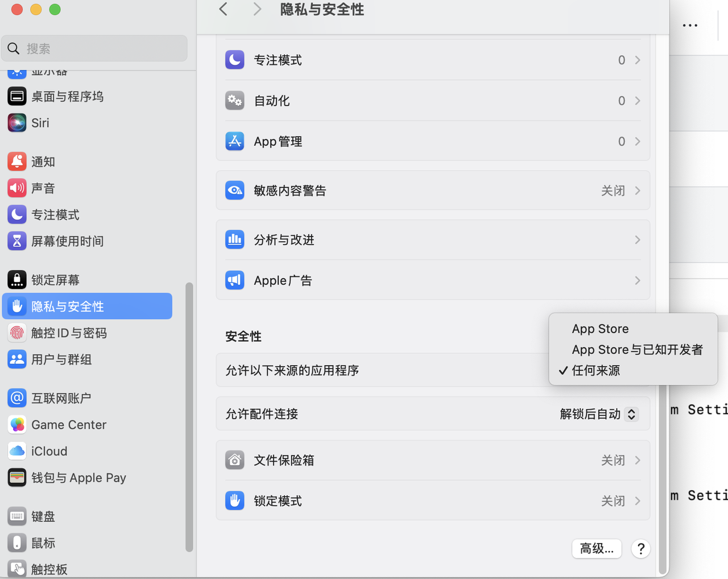Select the Touch ID fingerprint icon
The image size is (728, 579).
pyautogui.click(x=17, y=333)
